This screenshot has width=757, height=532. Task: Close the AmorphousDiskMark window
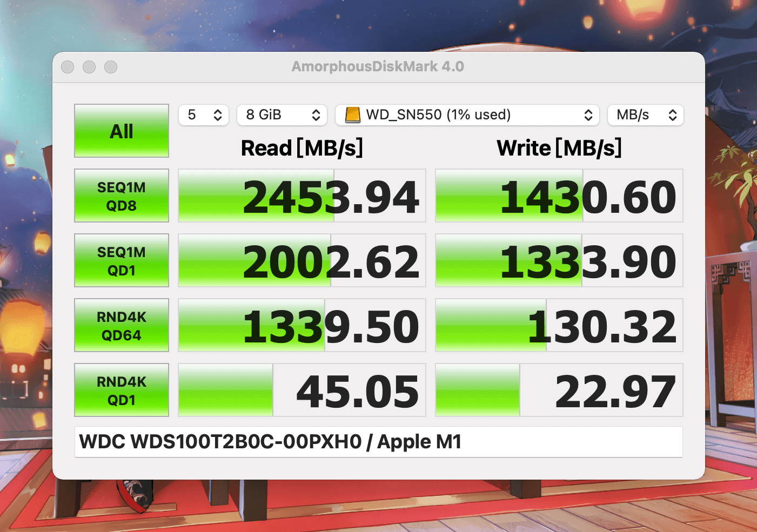tap(68, 67)
